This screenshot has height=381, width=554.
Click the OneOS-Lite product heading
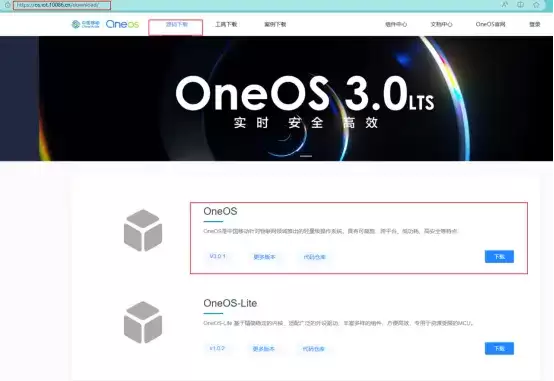[230, 303]
